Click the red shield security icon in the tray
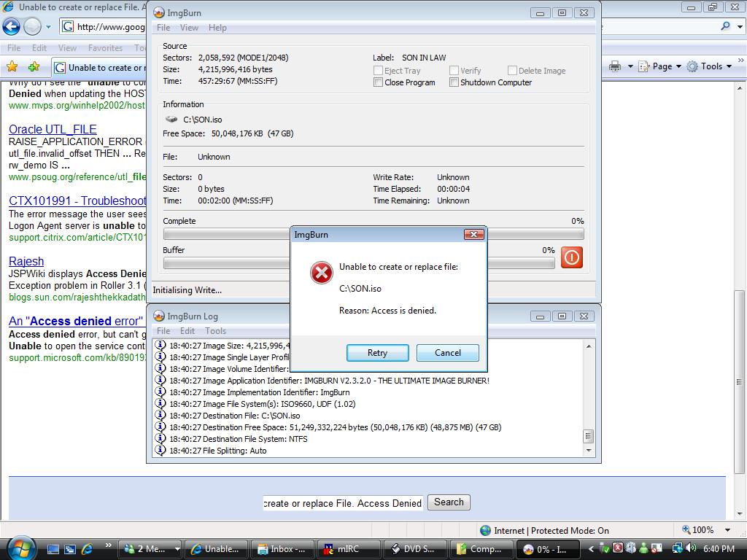The width and height of the screenshot is (747, 560). pos(617,548)
